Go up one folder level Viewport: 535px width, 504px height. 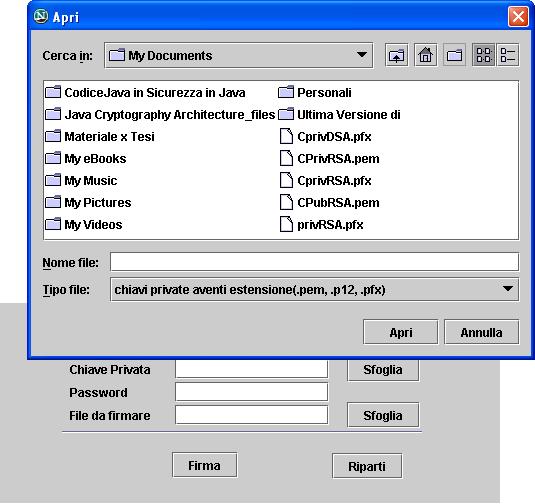pyautogui.click(x=396, y=55)
